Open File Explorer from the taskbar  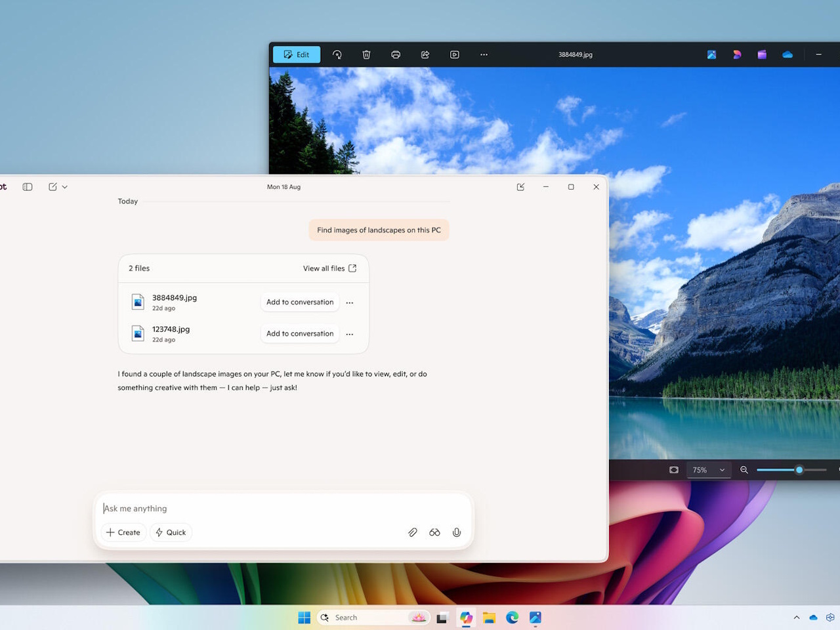489,618
